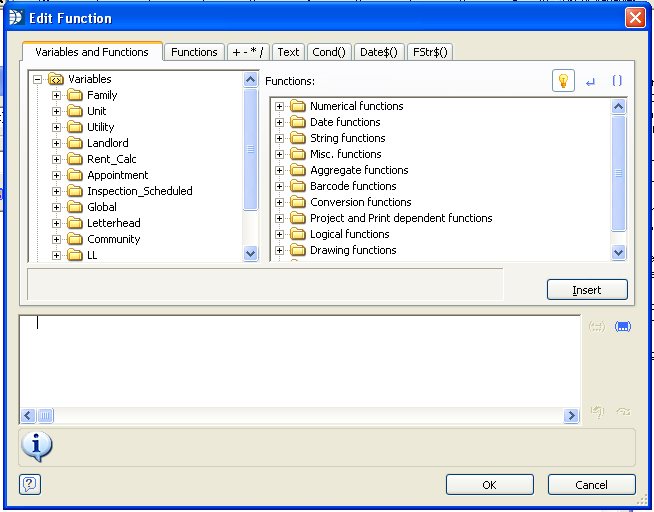654x512 pixels.
Task: Click the blue info bubble icon
Action: pyautogui.click(x=36, y=446)
